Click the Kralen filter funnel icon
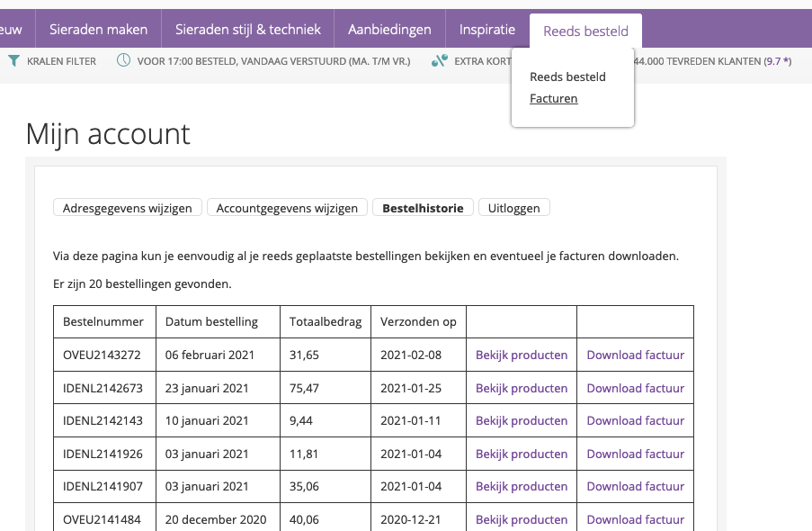 (13, 61)
